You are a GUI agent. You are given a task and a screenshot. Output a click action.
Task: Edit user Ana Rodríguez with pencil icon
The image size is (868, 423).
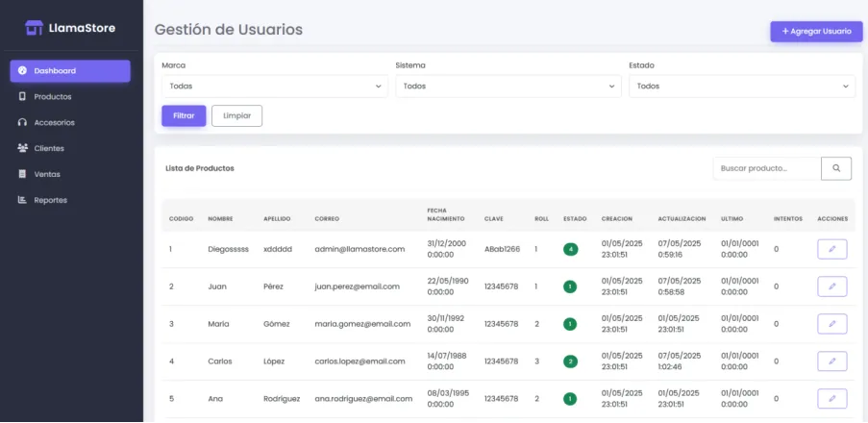[832, 399]
